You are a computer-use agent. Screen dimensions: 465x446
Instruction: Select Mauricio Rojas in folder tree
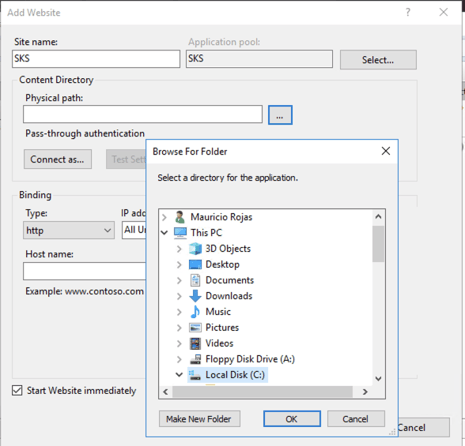tap(221, 217)
